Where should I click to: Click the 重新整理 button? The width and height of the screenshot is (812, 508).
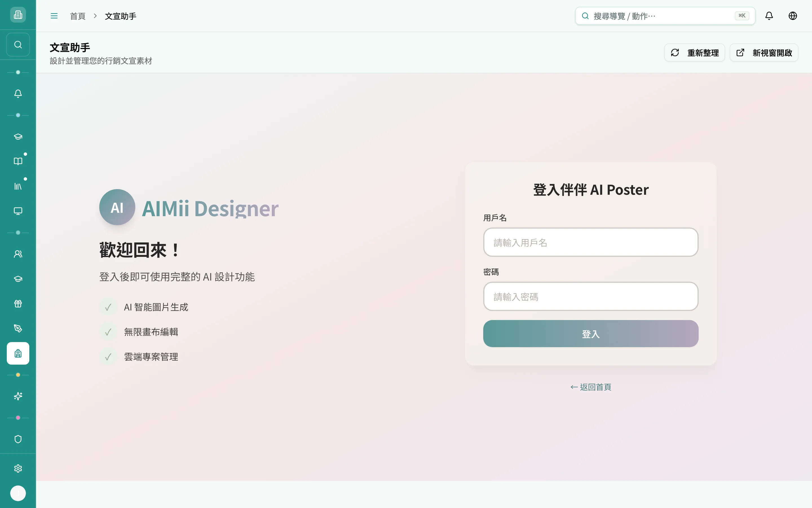[694, 53]
